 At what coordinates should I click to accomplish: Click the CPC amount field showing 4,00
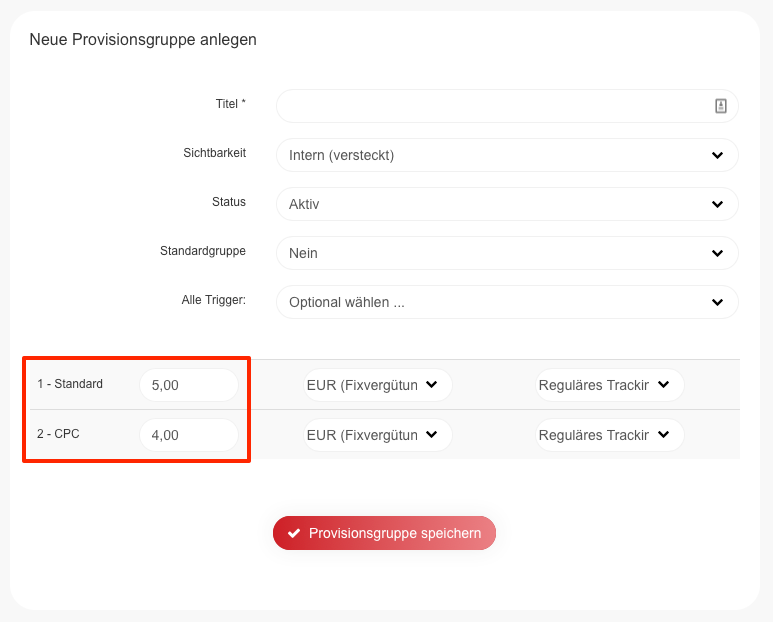pos(188,435)
